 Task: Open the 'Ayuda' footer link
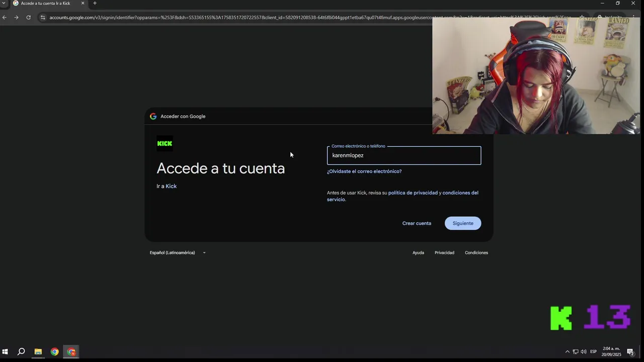click(418, 252)
